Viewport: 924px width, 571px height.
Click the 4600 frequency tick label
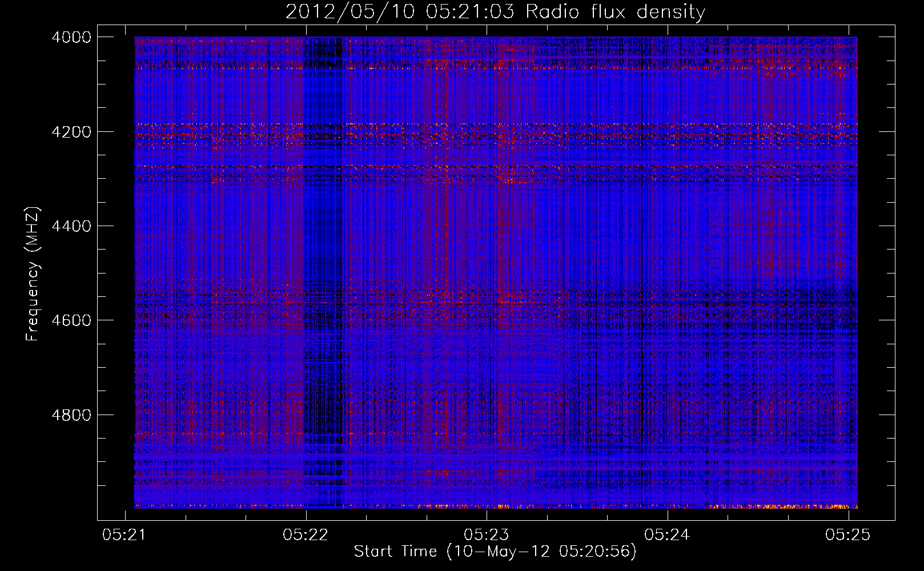click(71, 320)
